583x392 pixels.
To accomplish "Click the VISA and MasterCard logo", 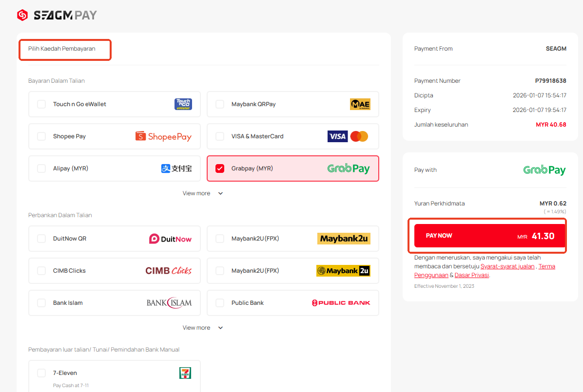I will (348, 136).
